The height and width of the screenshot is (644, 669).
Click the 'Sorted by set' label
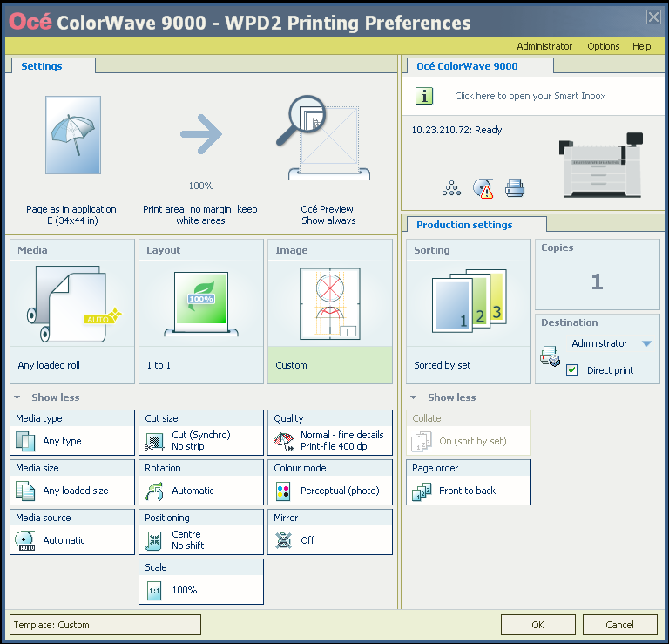coord(443,365)
